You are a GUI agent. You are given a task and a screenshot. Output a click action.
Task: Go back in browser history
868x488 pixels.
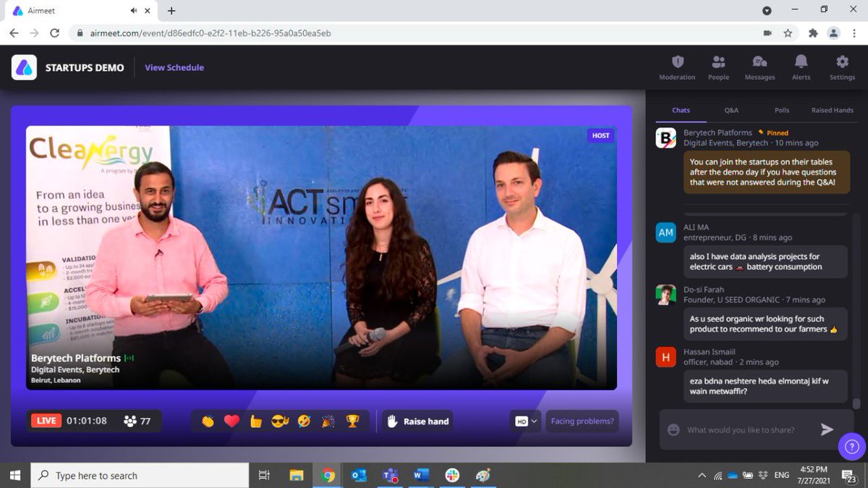(14, 33)
